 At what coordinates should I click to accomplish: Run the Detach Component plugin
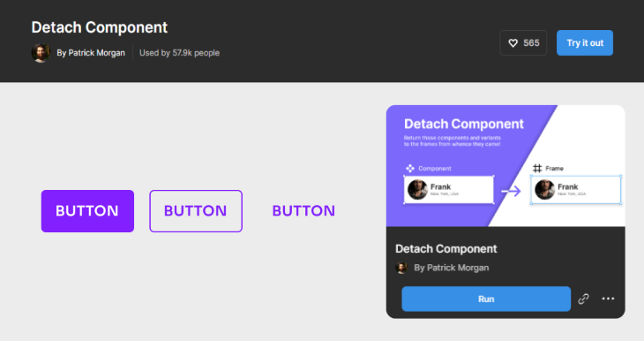click(x=486, y=299)
